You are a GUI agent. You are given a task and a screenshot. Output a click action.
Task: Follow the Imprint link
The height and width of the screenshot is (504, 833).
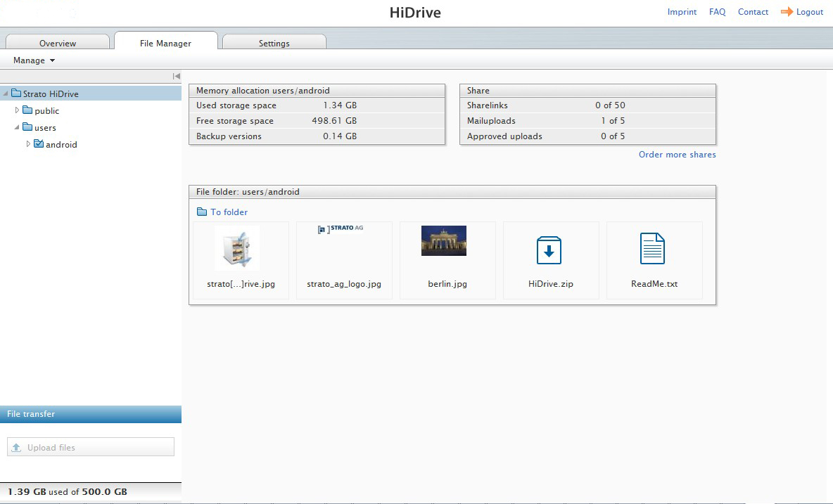click(x=682, y=12)
